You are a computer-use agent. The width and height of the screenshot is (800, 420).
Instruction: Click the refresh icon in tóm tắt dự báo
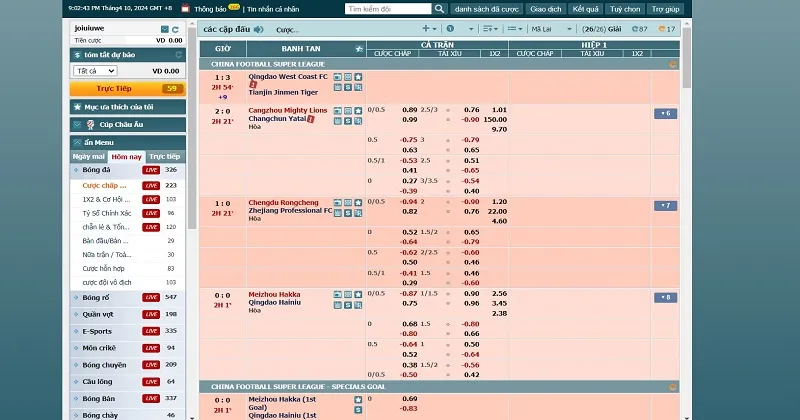pyautogui.click(x=176, y=56)
